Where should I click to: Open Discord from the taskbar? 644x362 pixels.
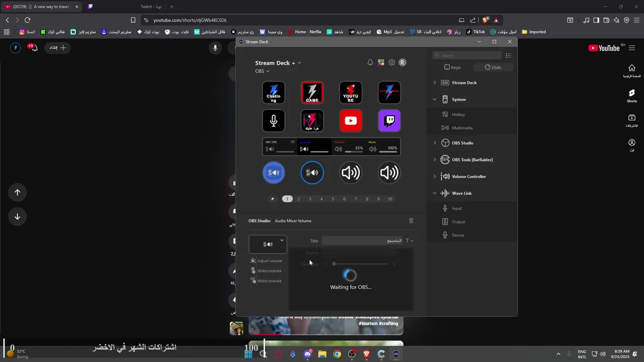(x=307, y=354)
